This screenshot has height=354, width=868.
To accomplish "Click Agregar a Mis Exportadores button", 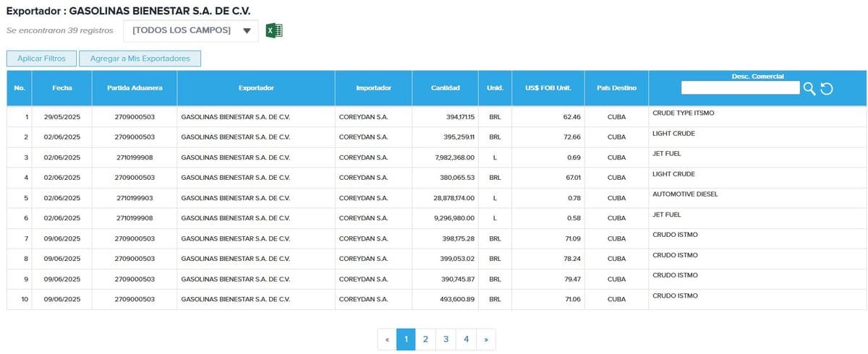I will pos(140,59).
